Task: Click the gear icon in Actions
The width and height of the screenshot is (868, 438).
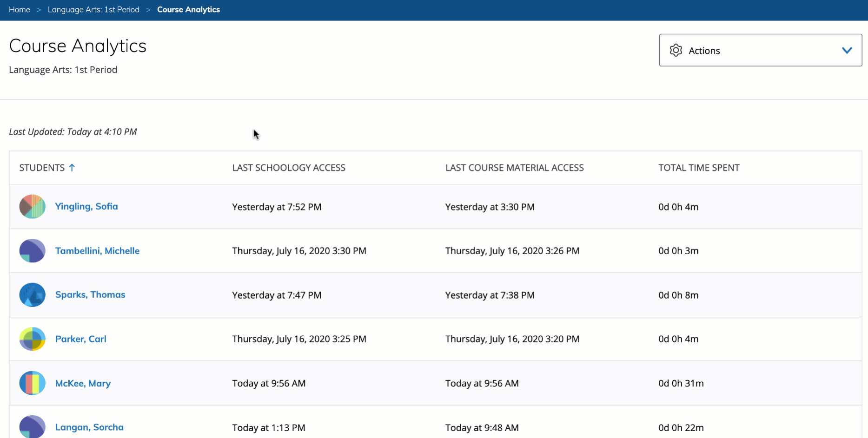Action: pyautogui.click(x=676, y=50)
